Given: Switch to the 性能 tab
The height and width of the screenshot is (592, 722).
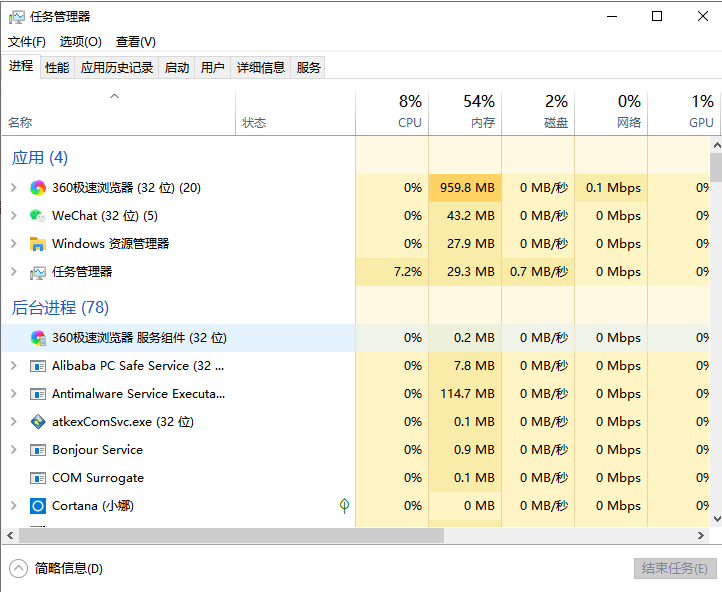Looking at the screenshot, I should [57, 67].
